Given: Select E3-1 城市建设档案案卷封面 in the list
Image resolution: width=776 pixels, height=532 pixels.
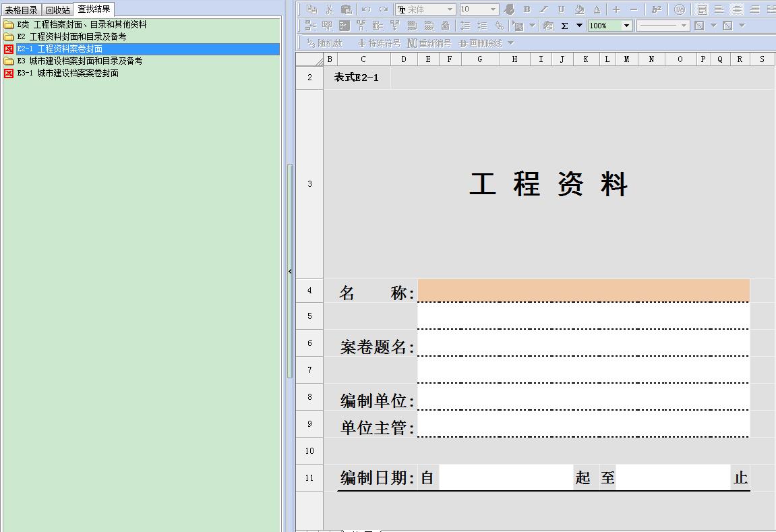Looking at the screenshot, I should coord(78,73).
